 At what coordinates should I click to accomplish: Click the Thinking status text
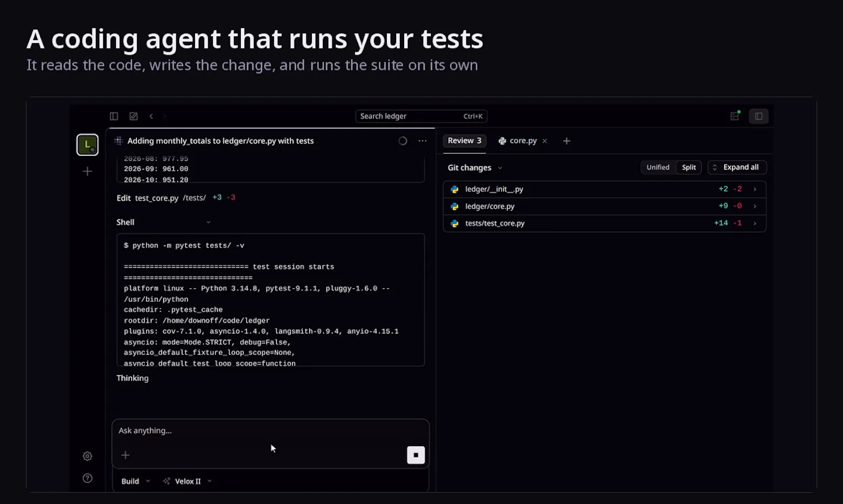pos(132,378)
